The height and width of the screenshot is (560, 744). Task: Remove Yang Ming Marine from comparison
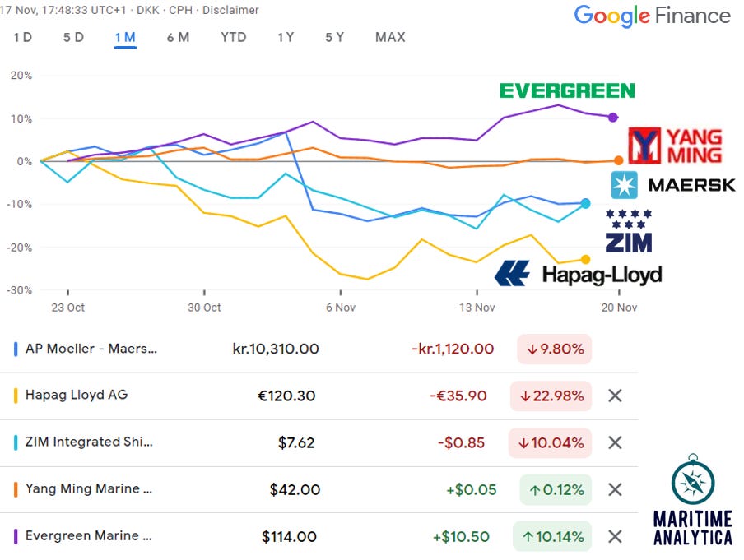pos(615,489)
